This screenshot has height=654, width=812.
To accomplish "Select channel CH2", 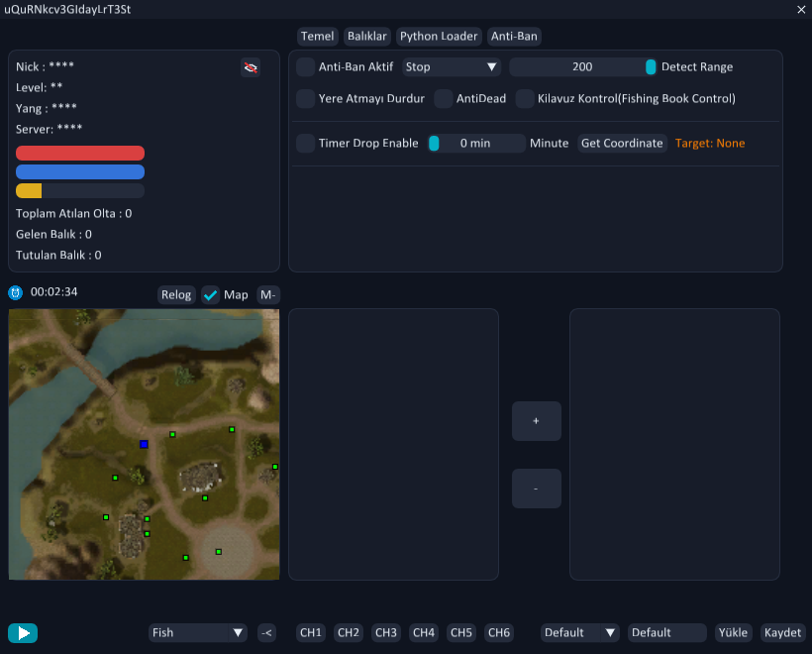I will pos(349,633).
